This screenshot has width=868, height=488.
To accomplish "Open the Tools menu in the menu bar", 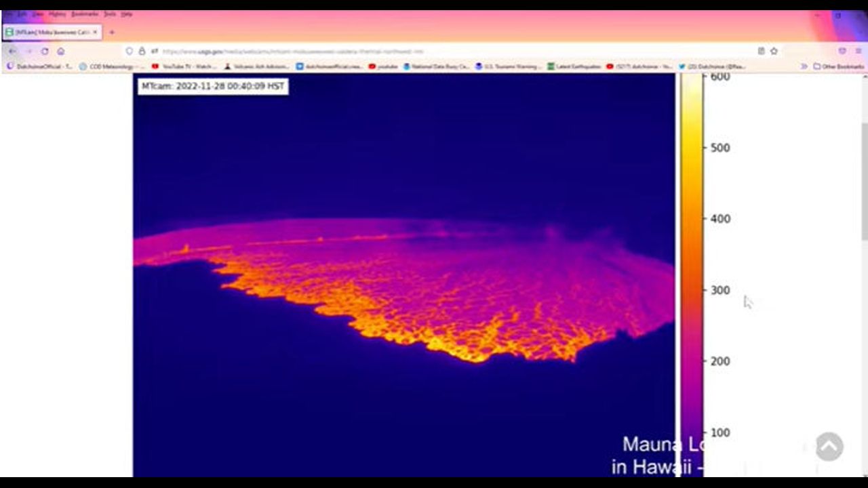I will pos(109,14).
